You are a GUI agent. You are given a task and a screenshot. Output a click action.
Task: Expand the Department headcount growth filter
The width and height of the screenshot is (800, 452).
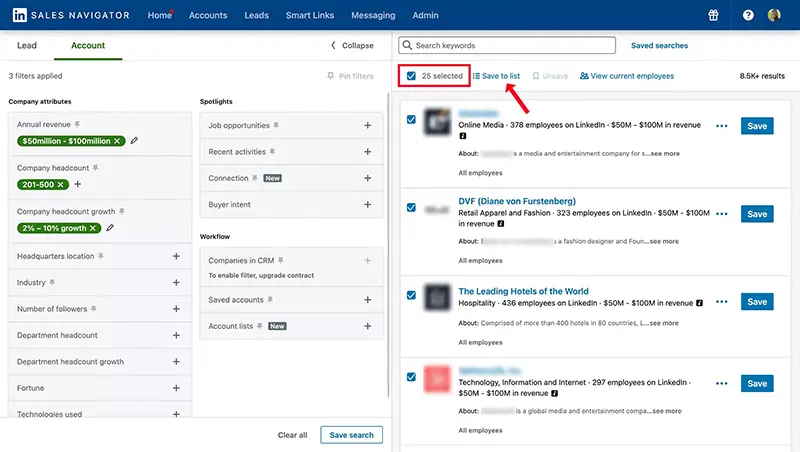click(176, 362)
